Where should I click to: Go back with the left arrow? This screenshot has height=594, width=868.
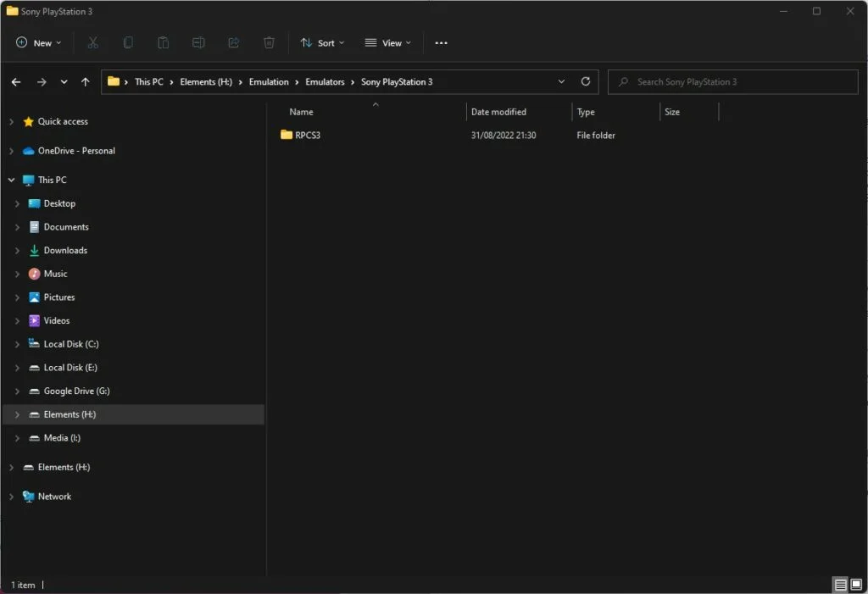16,82
